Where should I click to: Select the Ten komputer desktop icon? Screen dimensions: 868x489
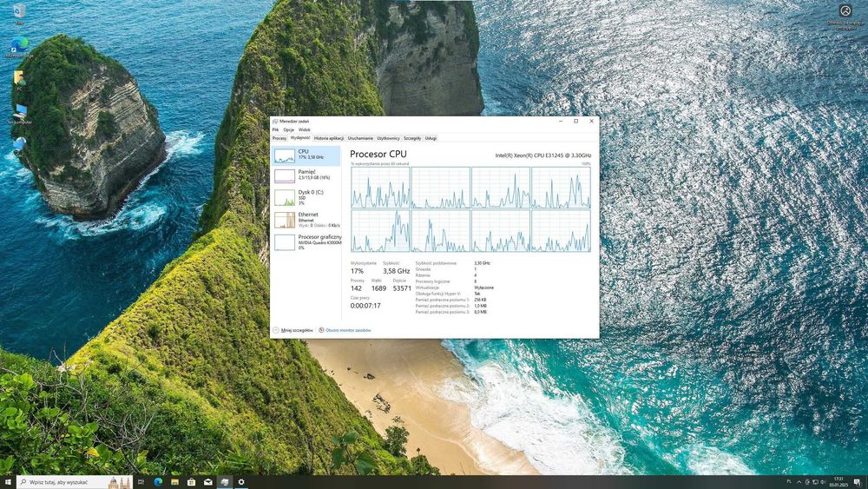[19, 114]
